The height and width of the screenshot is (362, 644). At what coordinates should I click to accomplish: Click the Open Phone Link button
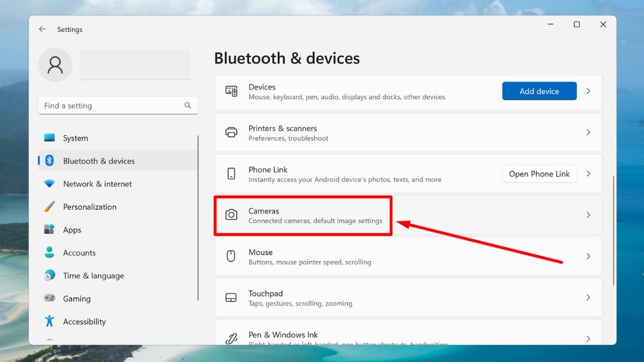pos(539,174)
